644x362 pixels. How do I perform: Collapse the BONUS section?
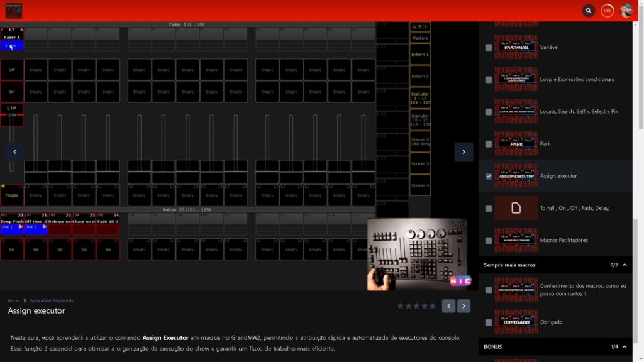(625, 346)
